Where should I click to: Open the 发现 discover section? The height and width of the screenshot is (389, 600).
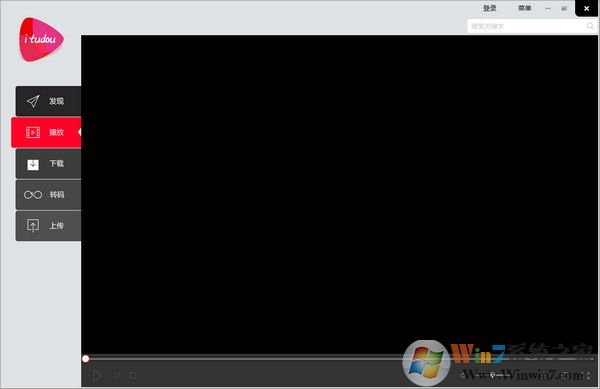[x=48, y=101]
